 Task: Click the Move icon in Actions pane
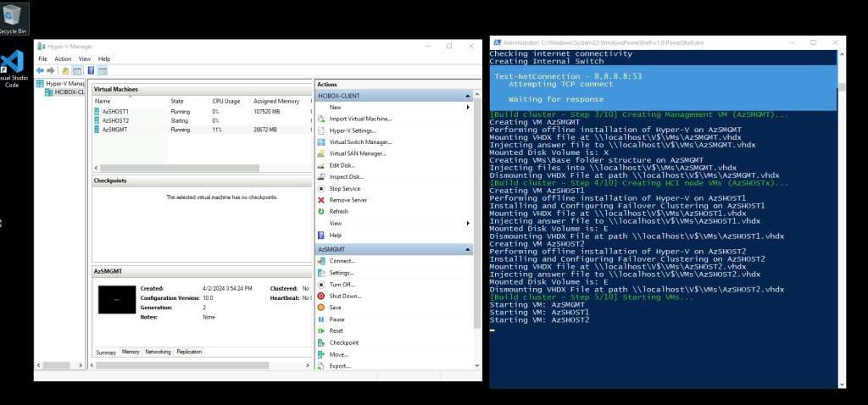tap(321, 354)
